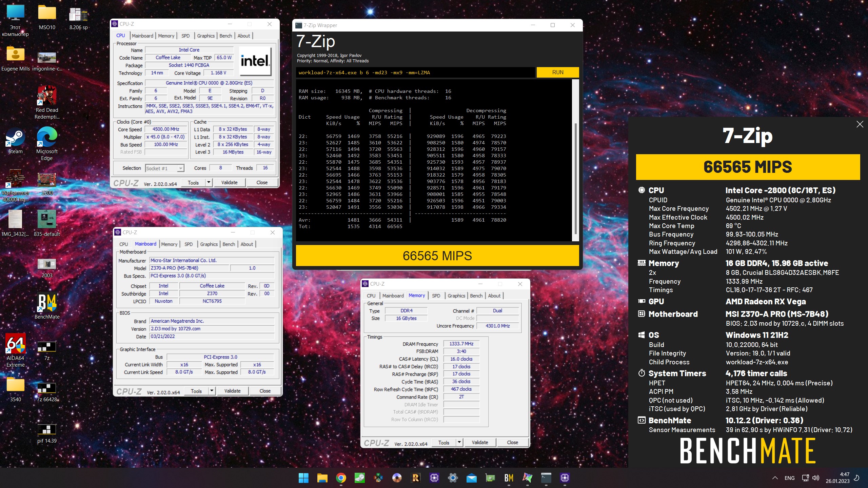The height and width of the screenshot is (488, 868).
Task: Click the 66565 MIPS result banner in 7-Zip Wrapper
Action: [437, 256]
